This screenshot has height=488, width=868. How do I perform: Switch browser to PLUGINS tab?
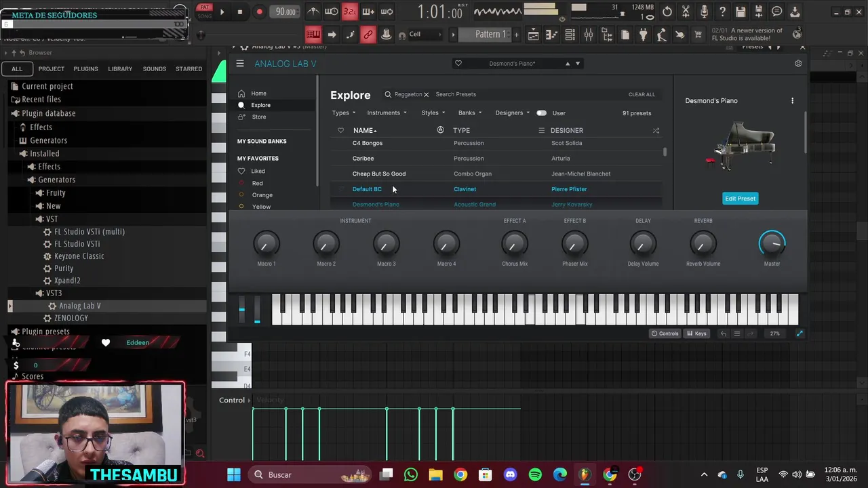85,68
